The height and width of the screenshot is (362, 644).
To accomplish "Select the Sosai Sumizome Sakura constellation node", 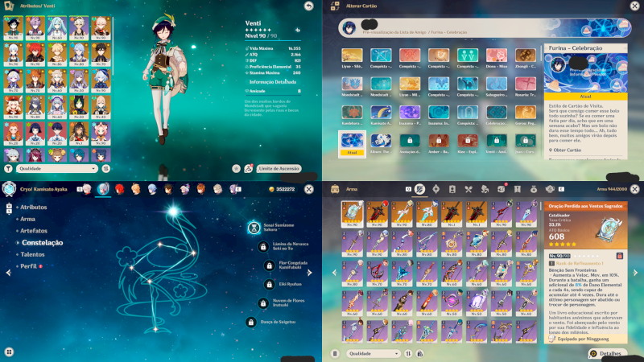I will click(254, 228).
